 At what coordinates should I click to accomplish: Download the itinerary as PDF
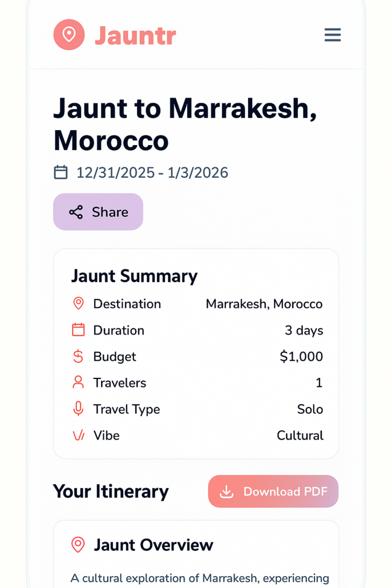tap(273, 492)
